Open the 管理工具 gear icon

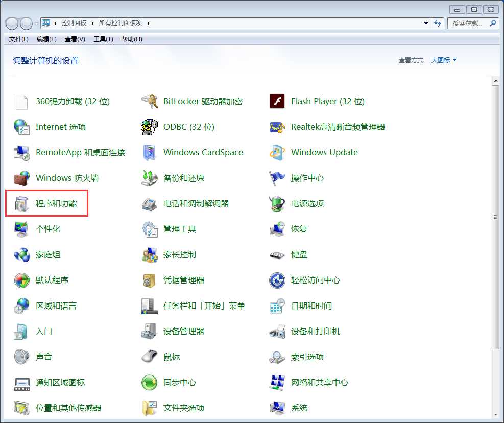click(150, 229)
